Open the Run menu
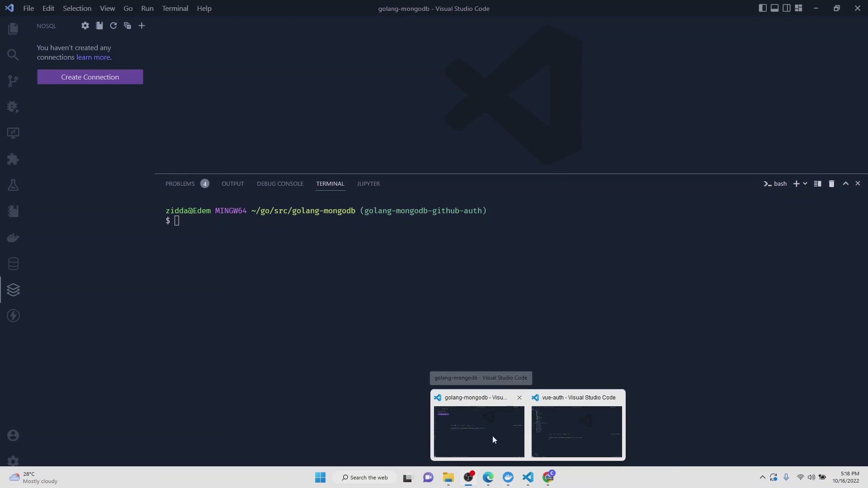The width and height of the screenshot is (868, 488). [x=147, y=8]
